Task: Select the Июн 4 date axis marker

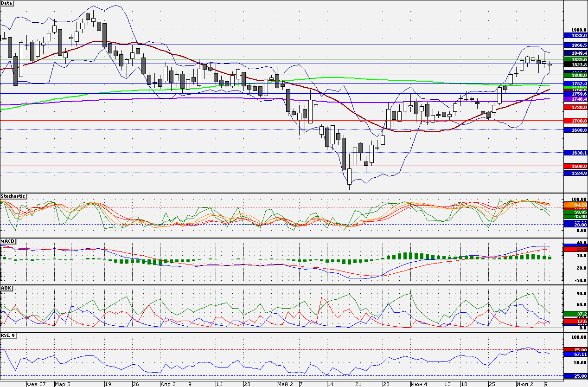Action: tap(419, 384)
